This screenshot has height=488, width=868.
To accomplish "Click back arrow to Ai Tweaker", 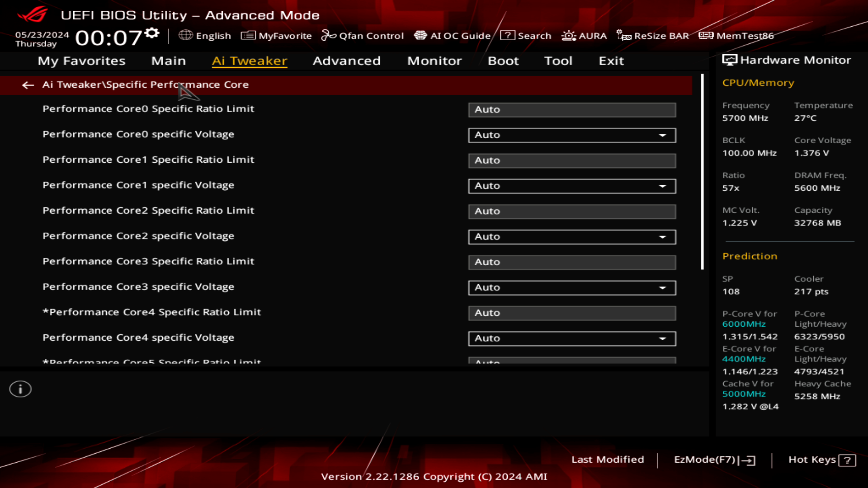I will [28, 84].
